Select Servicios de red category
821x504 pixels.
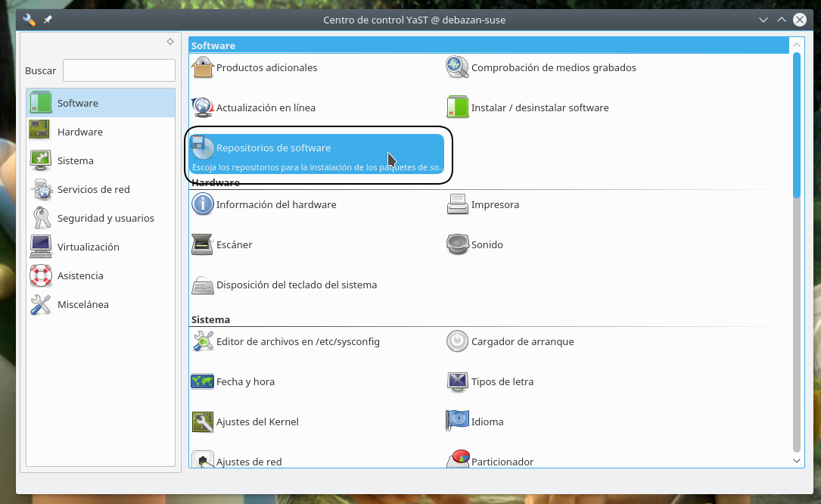pyautogui.click(x=93, y=189)
